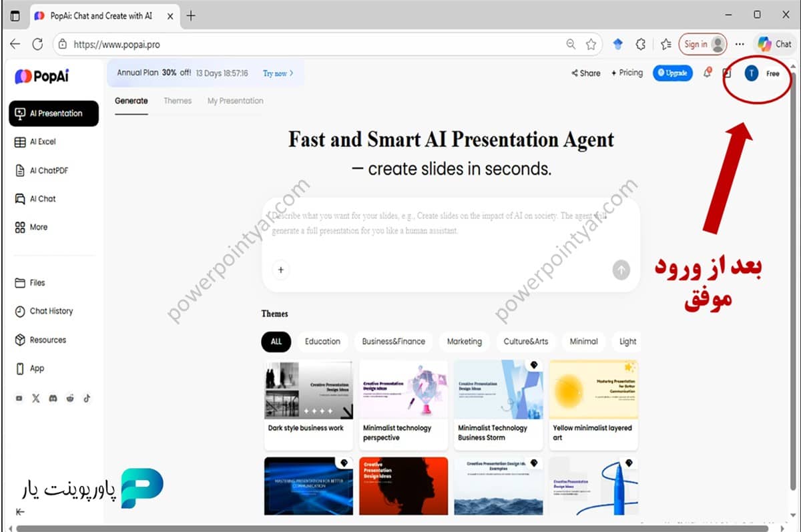Open the AI ChatPDF tool

point(48,171)
